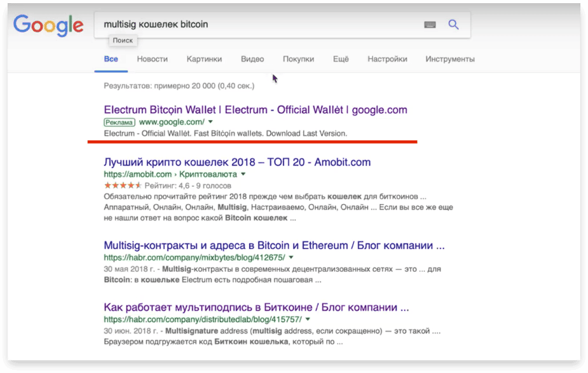Open the Покупки tab
Viewport: 588px width, 373px height.
coord(299,59)
